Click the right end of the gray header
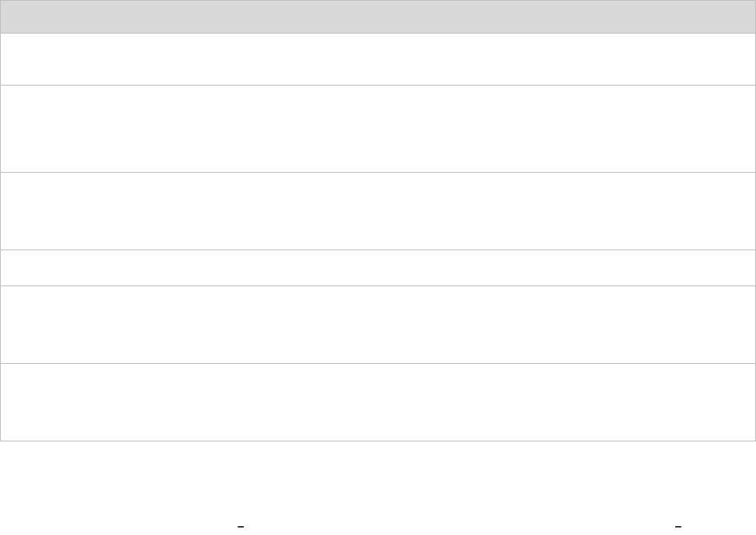 [742, 17]
